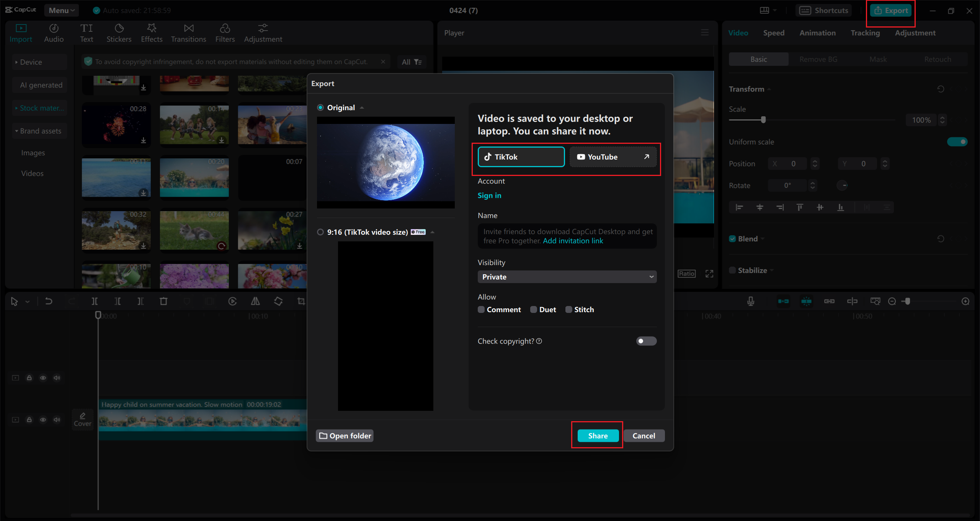The image size is (980, 521).
Task: Select the fireworks video thumbnail in stock materials
Action: (116, 125)
